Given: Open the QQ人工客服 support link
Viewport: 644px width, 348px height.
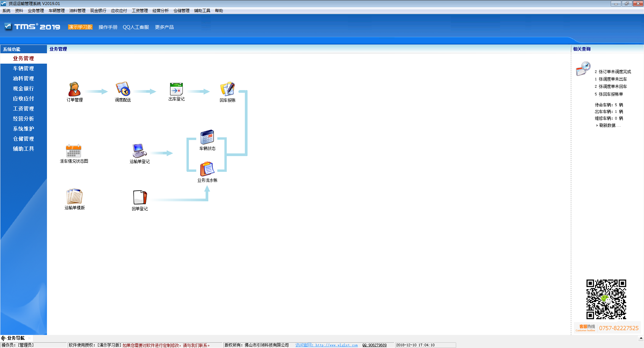Looking at the screenshot, I should click(136, 27).
